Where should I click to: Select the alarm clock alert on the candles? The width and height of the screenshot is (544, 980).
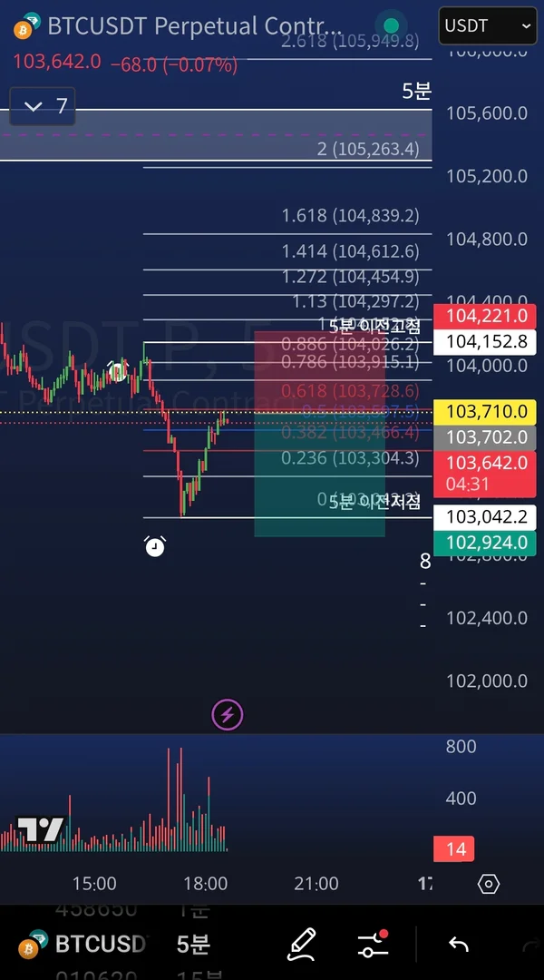pos(118,370)
